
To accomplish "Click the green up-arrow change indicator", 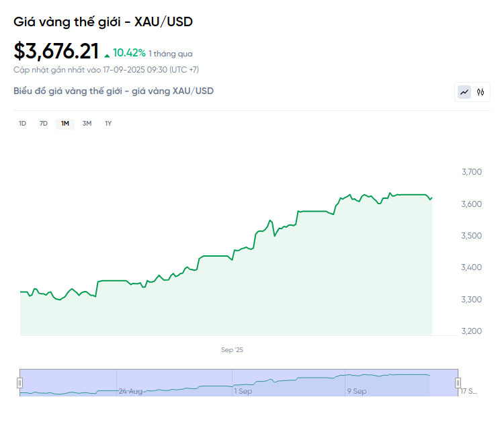I will [x=107, y=54].
